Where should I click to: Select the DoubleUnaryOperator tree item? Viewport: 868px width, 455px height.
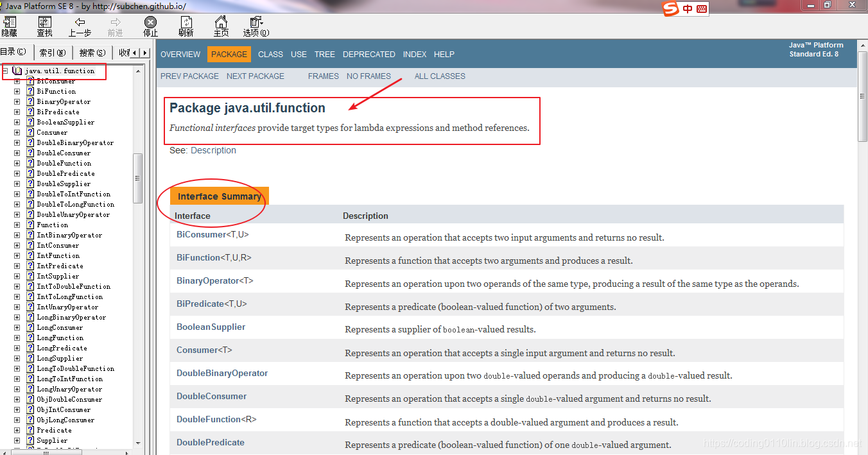(73, 214)
